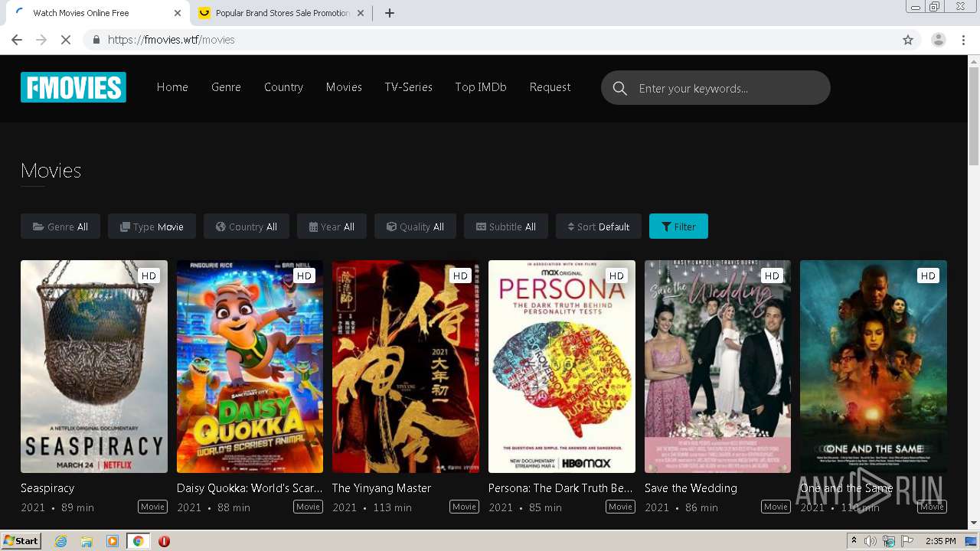The image size is (980, 551).
Task: Click the HD badge on Seaspiracy
Action: (149, 275)
